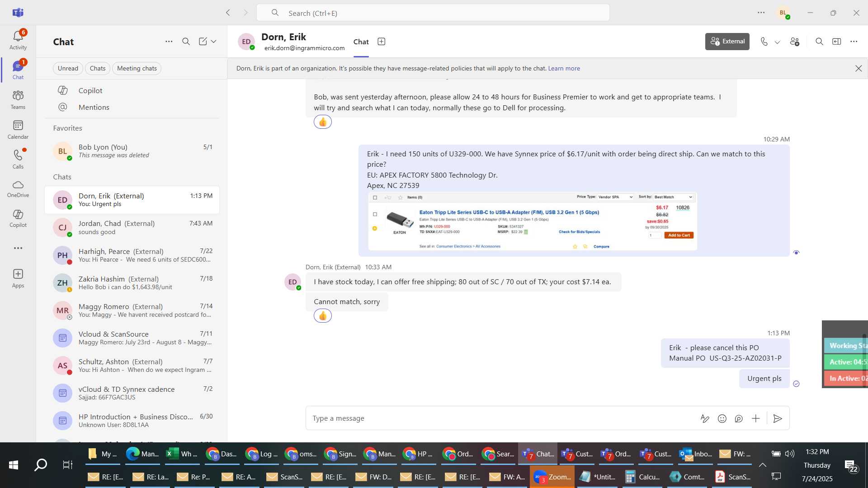
Task: Filter chat list by Chats
Action: (98, 68)
